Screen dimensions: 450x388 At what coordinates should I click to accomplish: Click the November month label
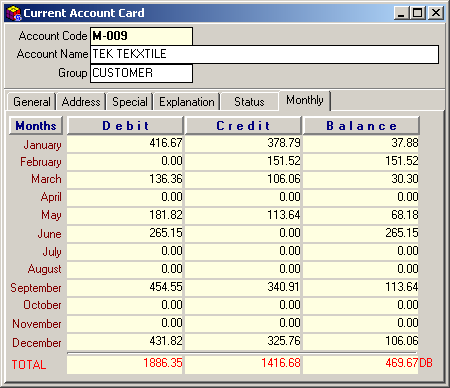tap(37, 324)
